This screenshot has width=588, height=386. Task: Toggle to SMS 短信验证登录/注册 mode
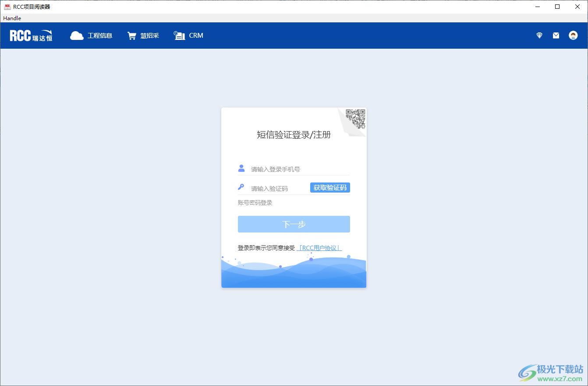point(294,135)
